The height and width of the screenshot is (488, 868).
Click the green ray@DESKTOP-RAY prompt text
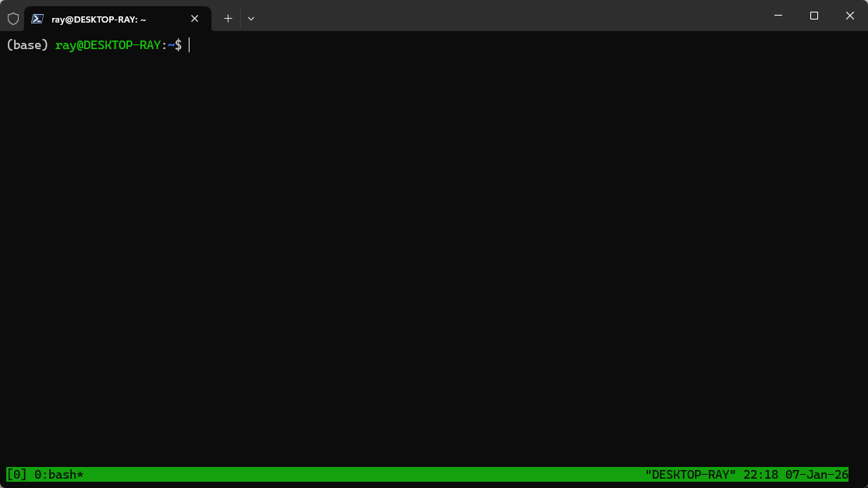click(x=108, y=45)
